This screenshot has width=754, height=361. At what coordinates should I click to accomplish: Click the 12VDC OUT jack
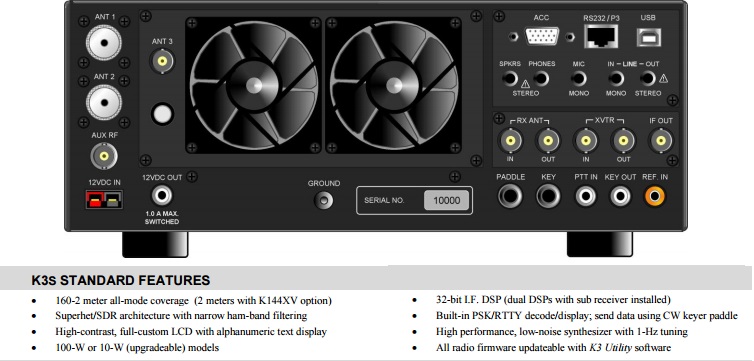point(162,196)
